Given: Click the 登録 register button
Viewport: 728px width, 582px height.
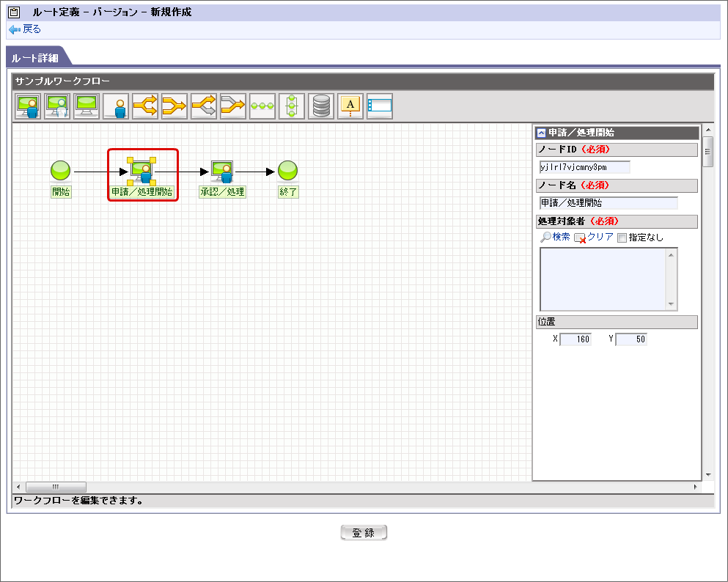Looking at the screenshot, I should [x=364, y=533].
